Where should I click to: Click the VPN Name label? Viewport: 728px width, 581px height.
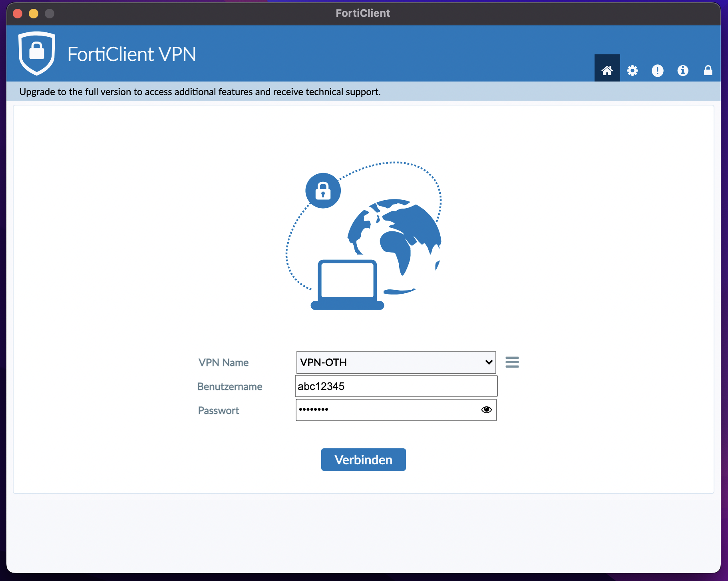click(224, 362)
